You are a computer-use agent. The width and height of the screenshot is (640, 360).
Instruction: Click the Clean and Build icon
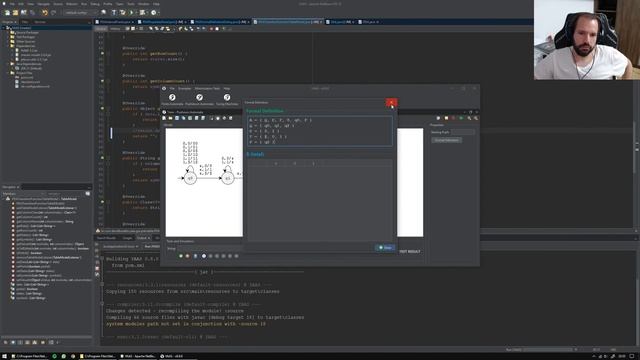pyautogui.click(x=122, y=13)
